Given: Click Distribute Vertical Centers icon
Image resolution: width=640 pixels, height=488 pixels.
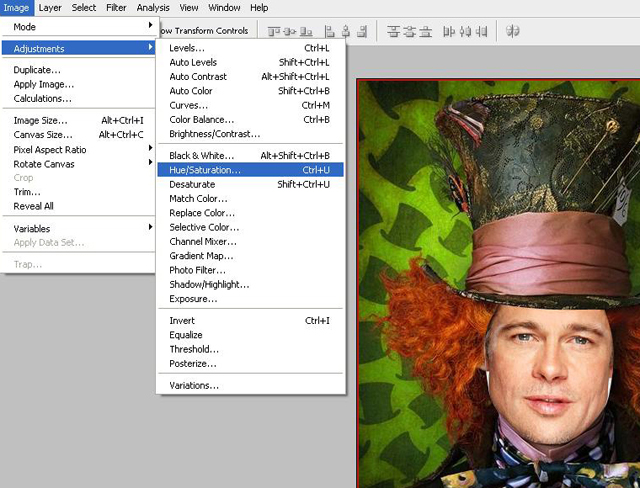Looking at the screenshot, I should click(x=409, y=31).
